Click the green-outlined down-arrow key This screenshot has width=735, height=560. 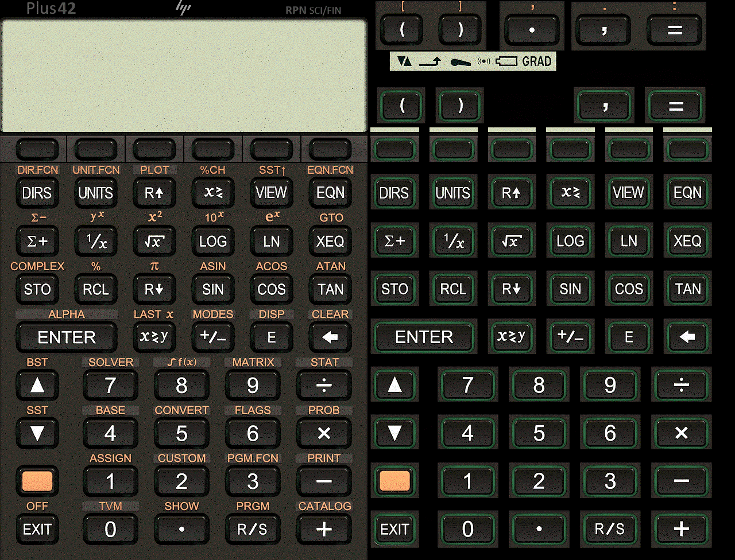(x=394, y=433)
